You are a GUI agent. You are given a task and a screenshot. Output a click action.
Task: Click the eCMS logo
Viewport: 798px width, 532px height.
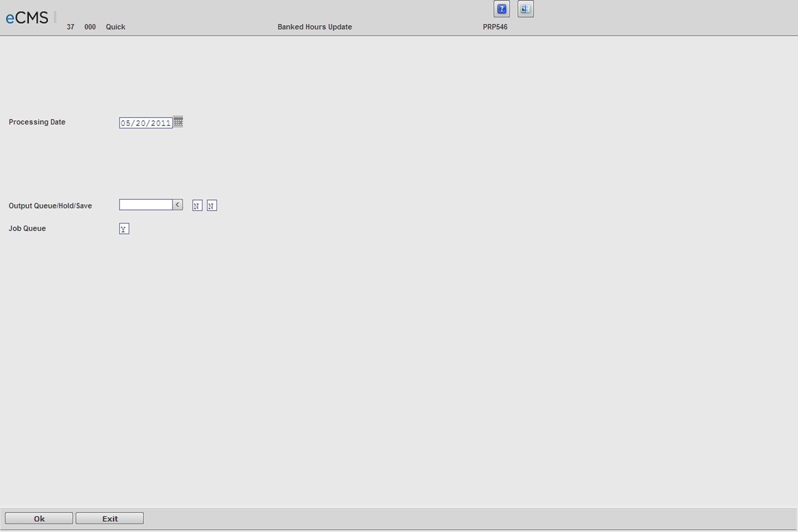27,18
